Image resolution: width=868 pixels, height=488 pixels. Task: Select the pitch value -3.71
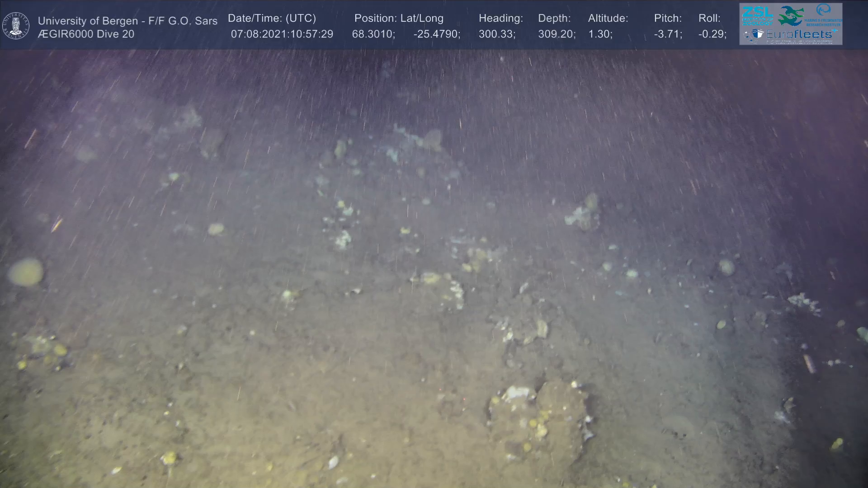[x=667, y=34]
